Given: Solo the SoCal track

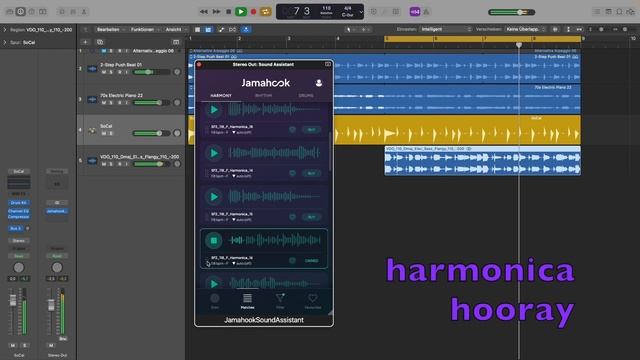Looking at the screenshot, I should tap(111, 133).
